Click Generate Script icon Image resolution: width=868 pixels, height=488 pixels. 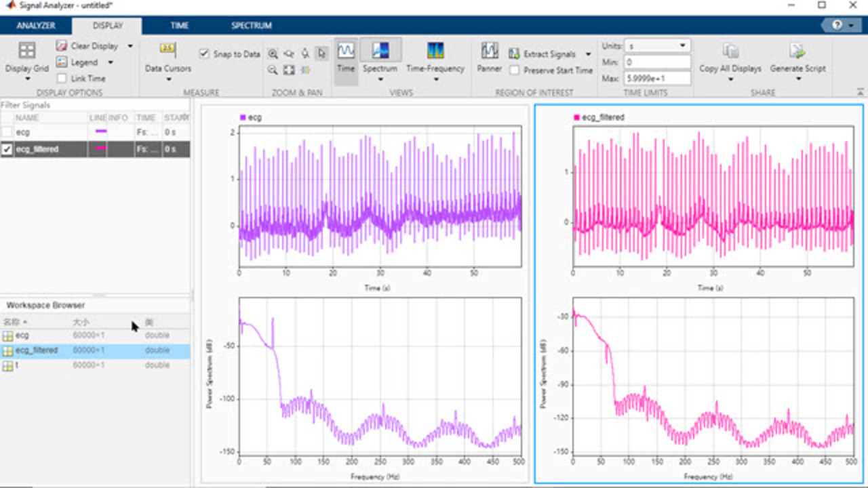(x=797, y=51)
